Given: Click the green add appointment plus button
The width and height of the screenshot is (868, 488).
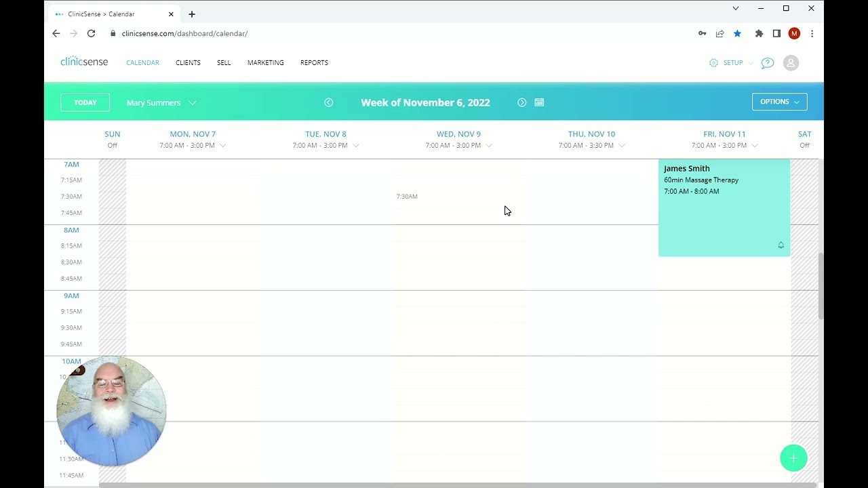Looking at the screenshot, I should [x=793, y=457].
